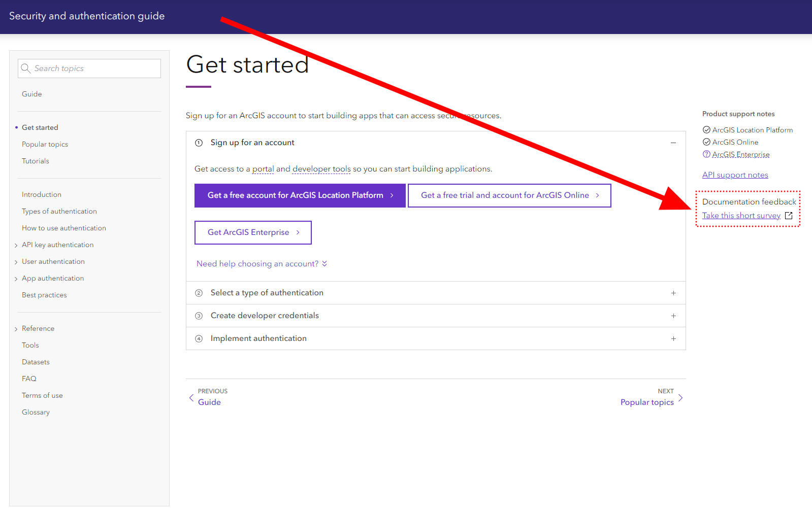Go to previous page Guide
812x514 pixels.
pos(209,402)
